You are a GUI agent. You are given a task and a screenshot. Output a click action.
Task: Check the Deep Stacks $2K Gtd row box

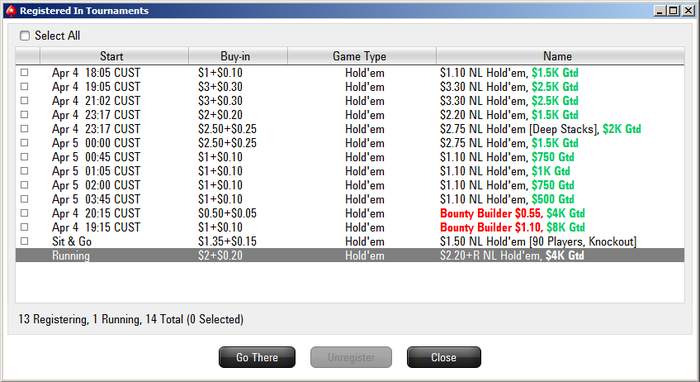click(24, 129)
